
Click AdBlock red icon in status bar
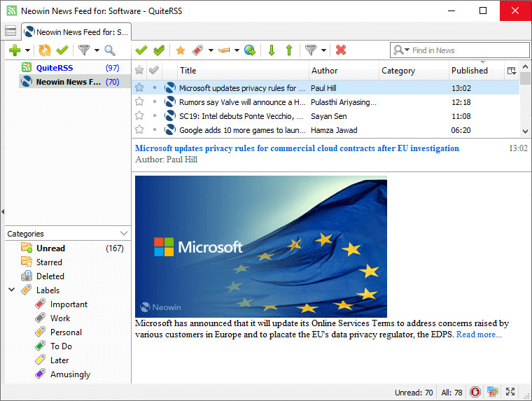pos(475,392)
